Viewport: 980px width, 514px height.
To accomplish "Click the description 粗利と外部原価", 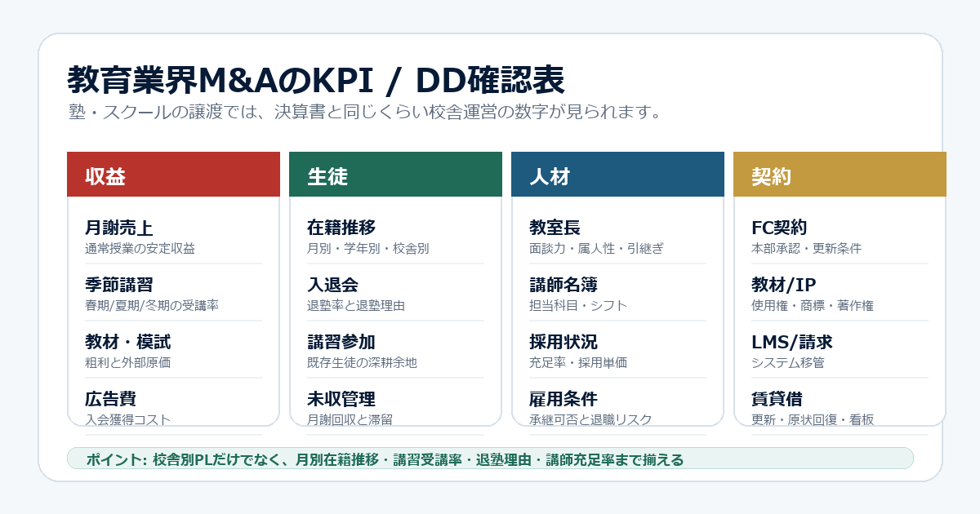I will (128, 363).
